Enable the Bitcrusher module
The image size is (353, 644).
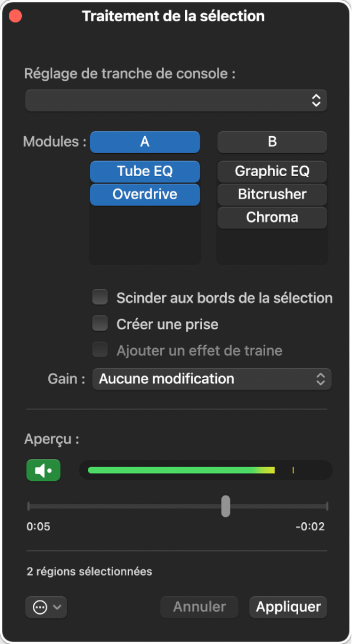tap(272, 194)
